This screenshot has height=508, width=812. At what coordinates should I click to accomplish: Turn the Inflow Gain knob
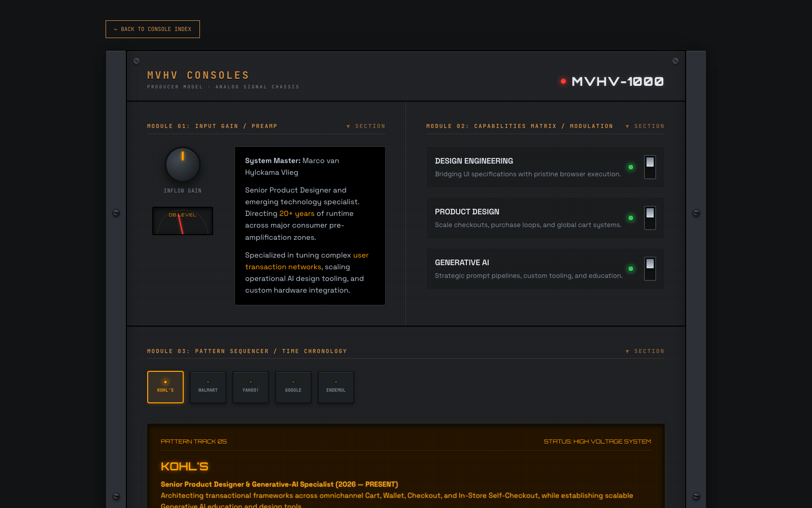pos(183,165)
